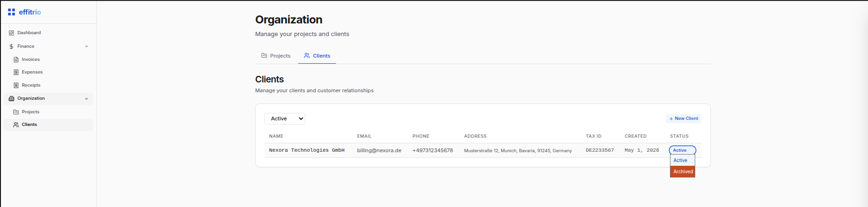Open the Active filter dropdown
Image resolution: width=868 pixels, height=207 pixels.
[x=285, y=118]
